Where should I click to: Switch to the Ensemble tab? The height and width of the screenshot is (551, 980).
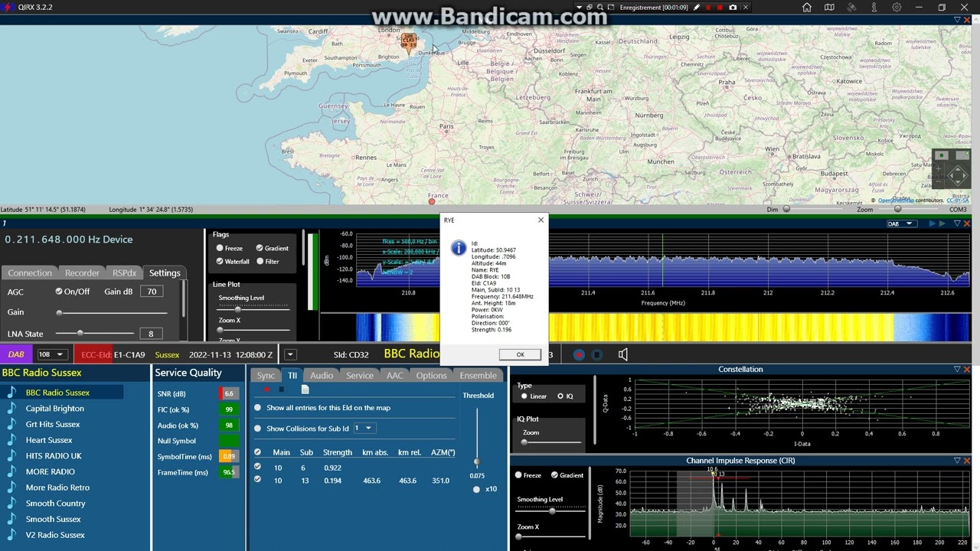click(x=478, y=375)
